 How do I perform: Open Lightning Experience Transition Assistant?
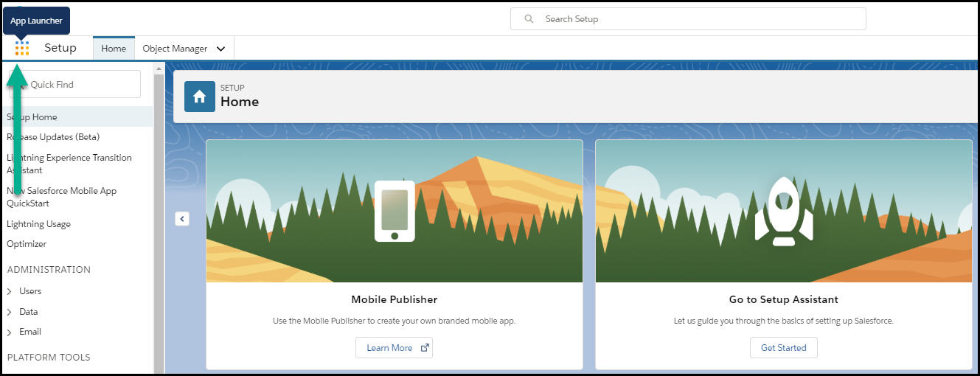click(69, 164)
